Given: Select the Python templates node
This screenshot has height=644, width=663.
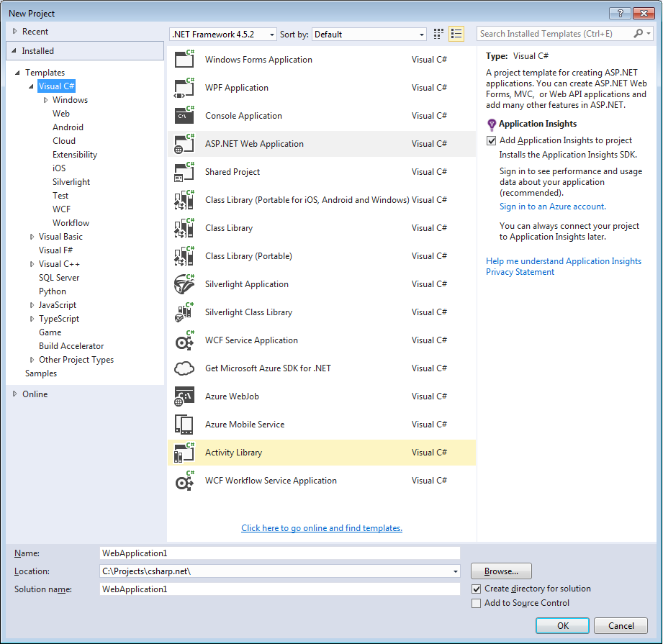Looking at the screenshot, I should [53, 291].
